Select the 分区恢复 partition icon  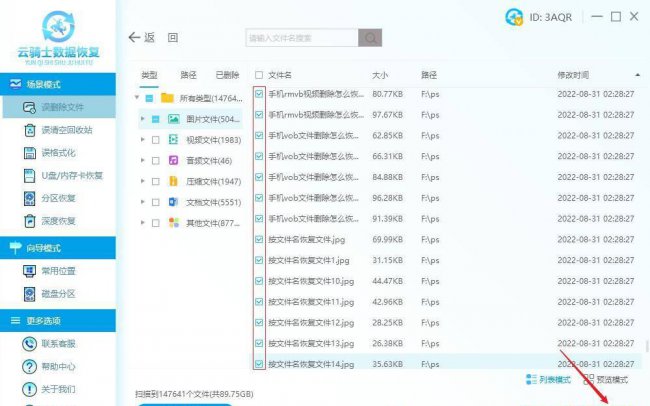coord(29,199)
